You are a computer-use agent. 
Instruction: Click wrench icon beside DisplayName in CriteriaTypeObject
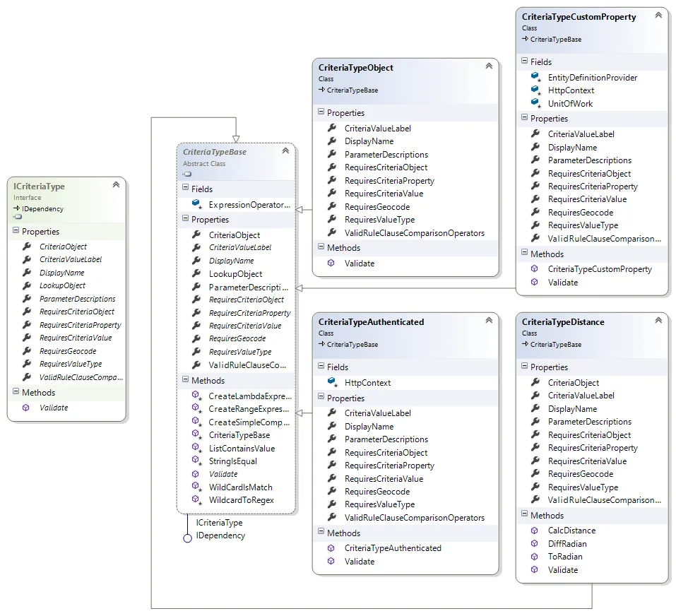[331, 141]
